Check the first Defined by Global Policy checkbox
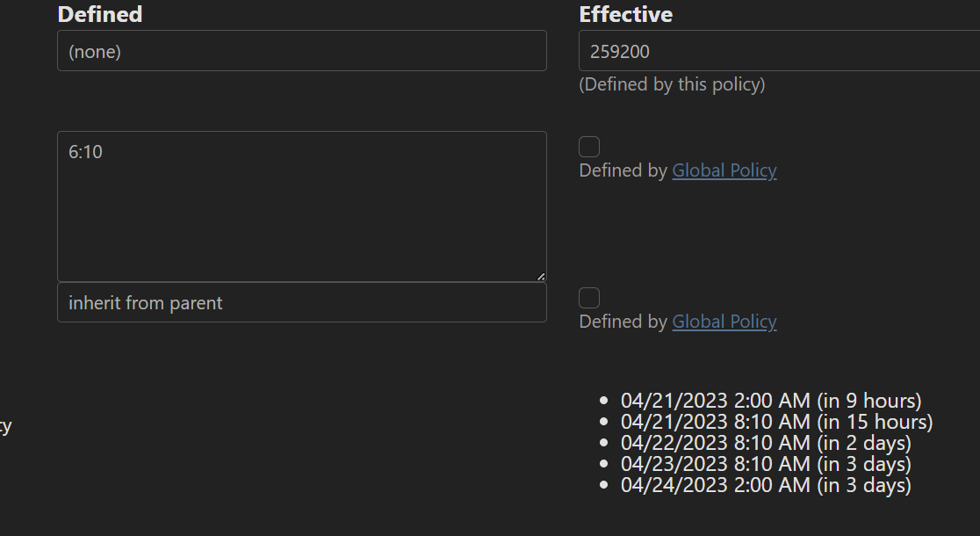Viewport: 980px width, 536px height. (x=589, y=146)
